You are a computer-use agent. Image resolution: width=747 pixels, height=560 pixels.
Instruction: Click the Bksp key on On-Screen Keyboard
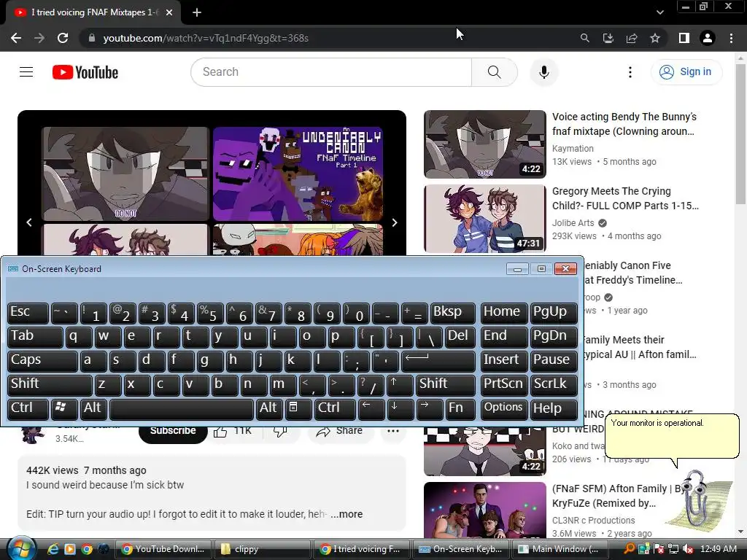tap(452, 313)
